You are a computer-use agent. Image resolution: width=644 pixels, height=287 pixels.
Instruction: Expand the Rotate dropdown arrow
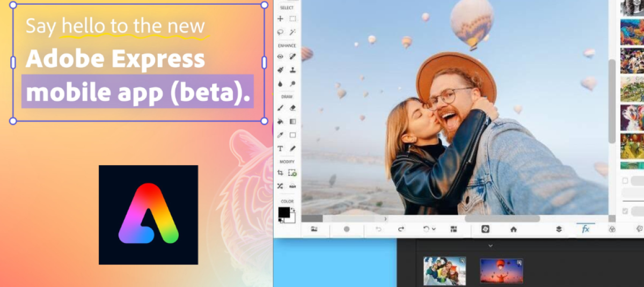tap(434, 229)
